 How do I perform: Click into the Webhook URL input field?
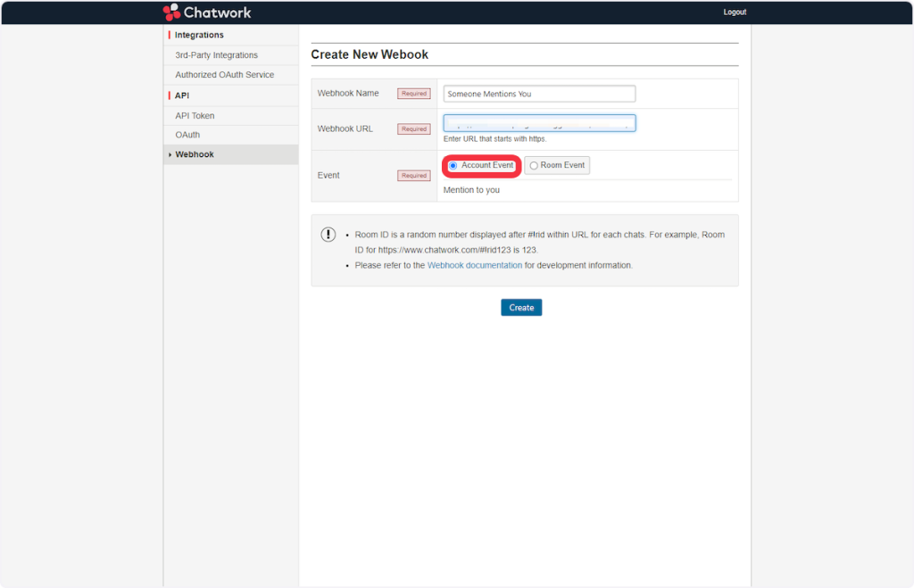pyautogui.click(x=539, y=123)
